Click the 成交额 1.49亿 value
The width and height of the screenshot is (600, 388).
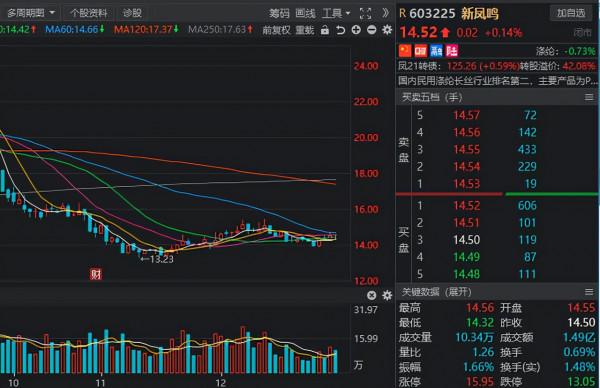(579, 337)
